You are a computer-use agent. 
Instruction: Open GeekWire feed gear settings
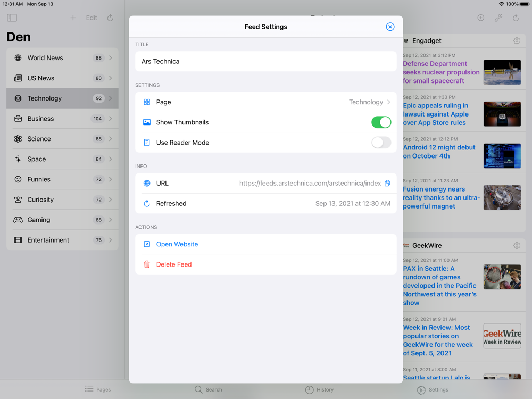click(x=517, y=245)
